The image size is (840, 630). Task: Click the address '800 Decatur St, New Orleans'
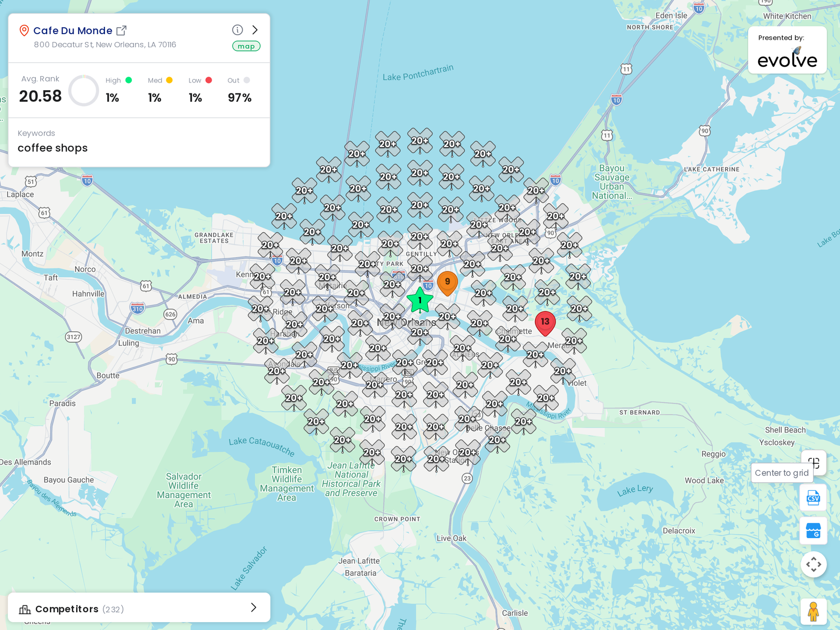[105, 45]
